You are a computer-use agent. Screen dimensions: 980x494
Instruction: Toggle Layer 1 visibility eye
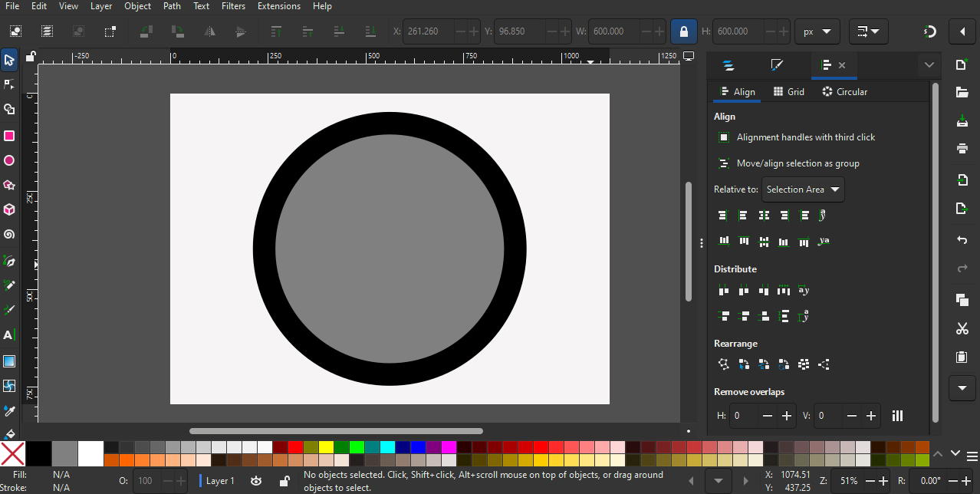256,481
